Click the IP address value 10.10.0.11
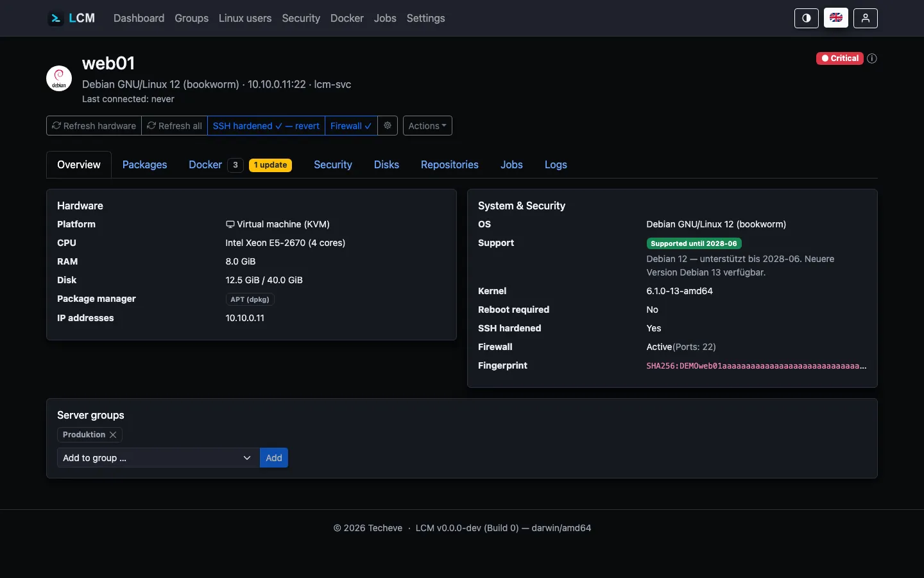924x578 pixels. click(x=245, y=318)
